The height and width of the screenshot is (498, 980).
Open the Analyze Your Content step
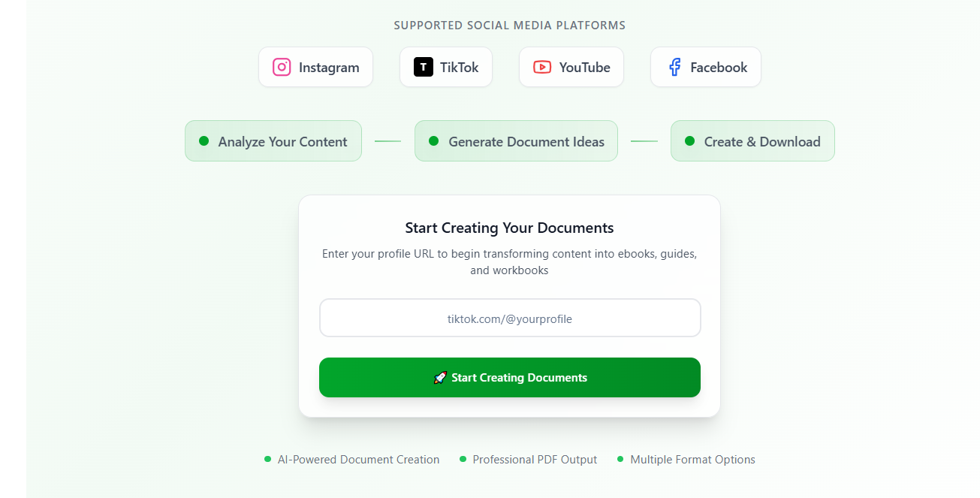273,141
